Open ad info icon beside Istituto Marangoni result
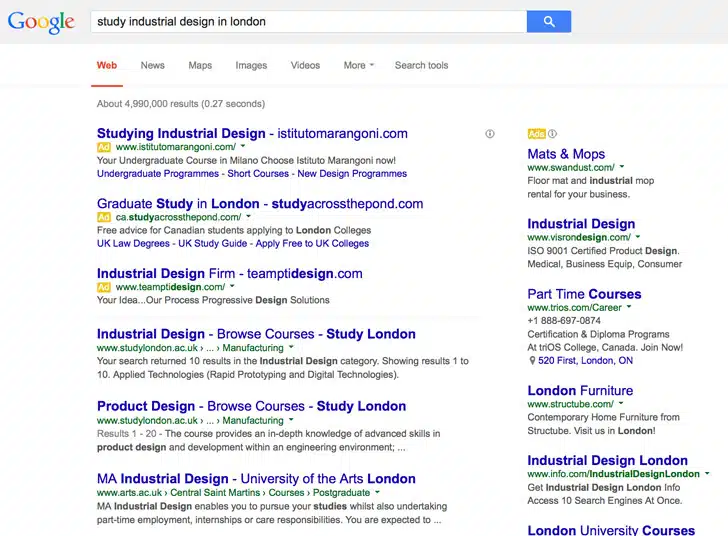Screen dimensions: 728x536 (490, 134)
